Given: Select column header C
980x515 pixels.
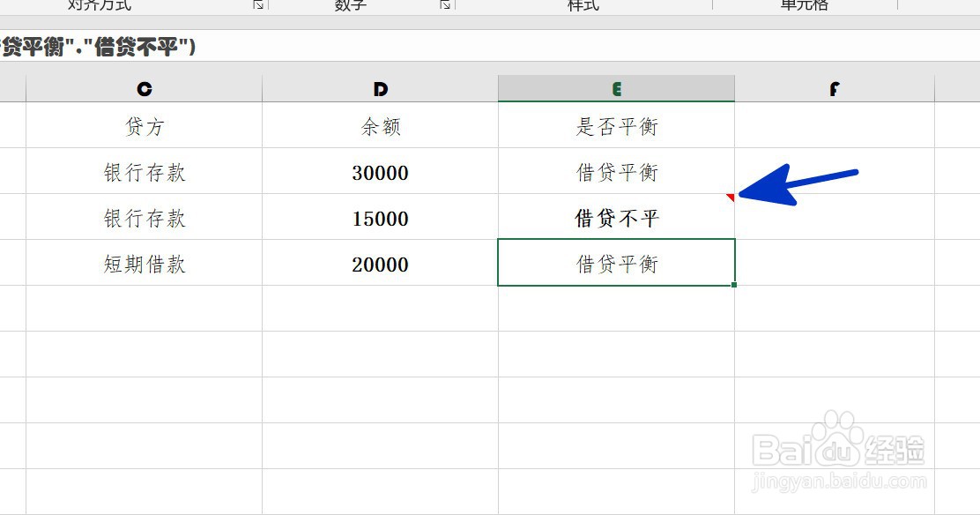Looking at the screenshot, I should click(x=144, y=87).
